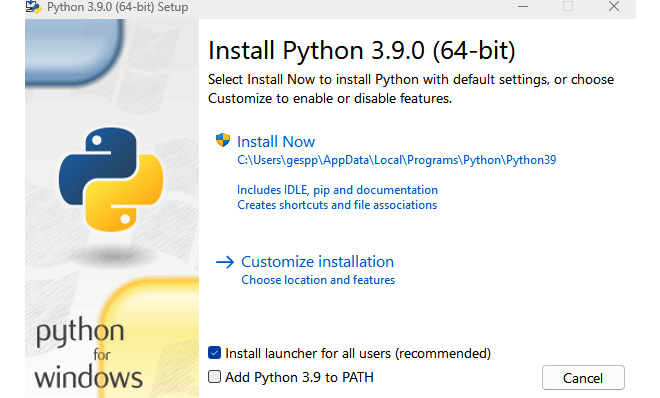Click the "Python 3.9.0 (64-bit) Setup" title bar text
The height and width of the screenshot is (398, 660).
pos(117,7)
